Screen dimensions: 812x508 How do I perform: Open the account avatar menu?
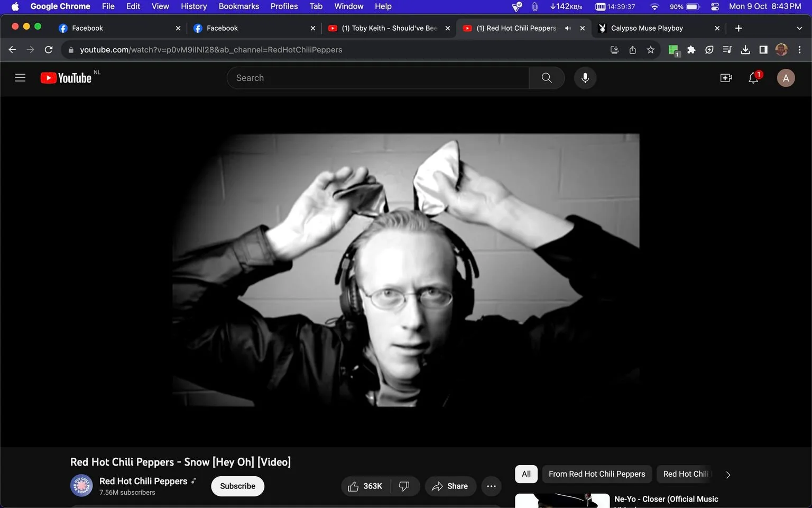click(x=786, y=78)
